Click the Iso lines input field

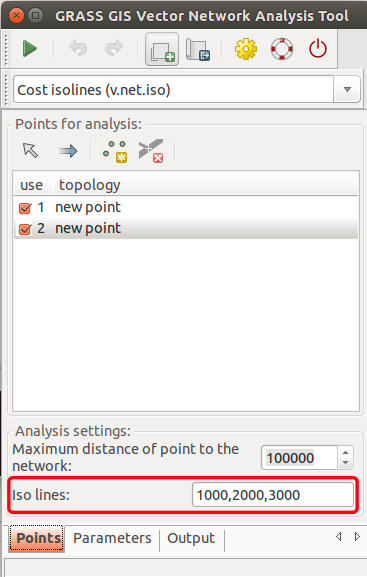273,495
